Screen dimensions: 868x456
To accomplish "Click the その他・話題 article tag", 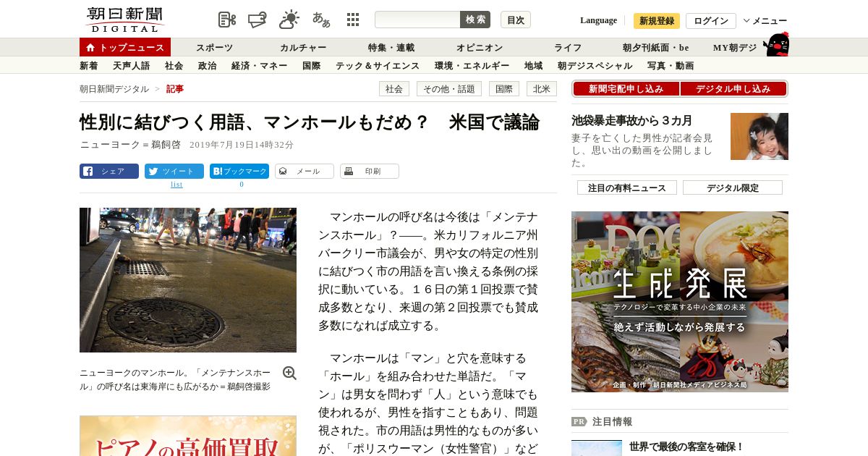I will pos(449,89).
